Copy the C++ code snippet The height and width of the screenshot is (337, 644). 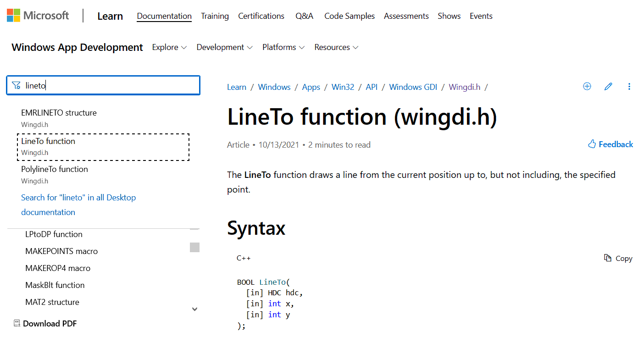click(x=618, y=258)
